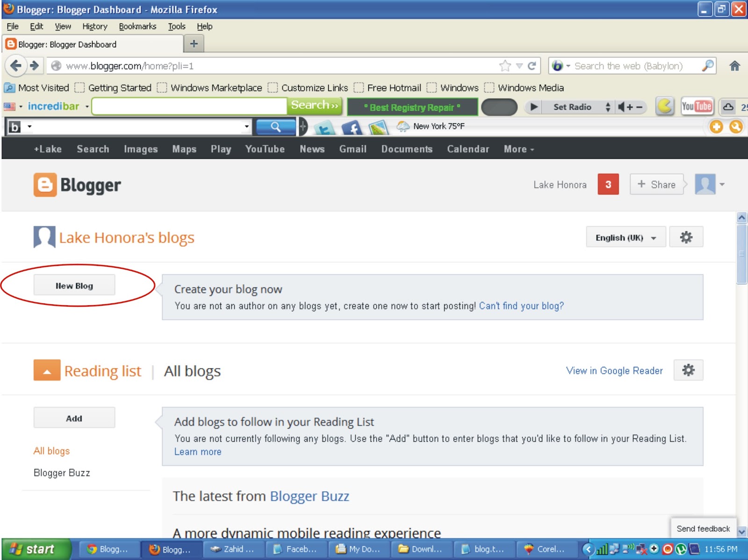The image size is (748, 560).
Task: Click the blue magnifier search button in toolbar
Action: click(x=276, y=127)
